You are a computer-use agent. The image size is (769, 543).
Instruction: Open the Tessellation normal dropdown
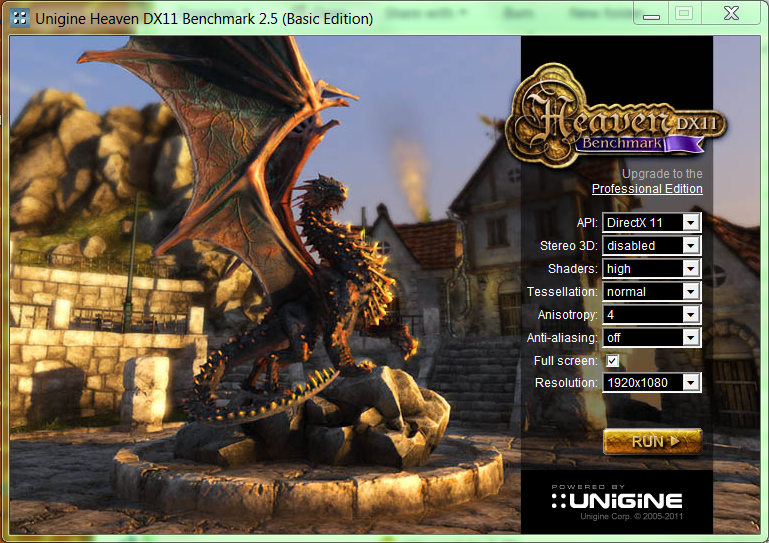tap(652, 291)
